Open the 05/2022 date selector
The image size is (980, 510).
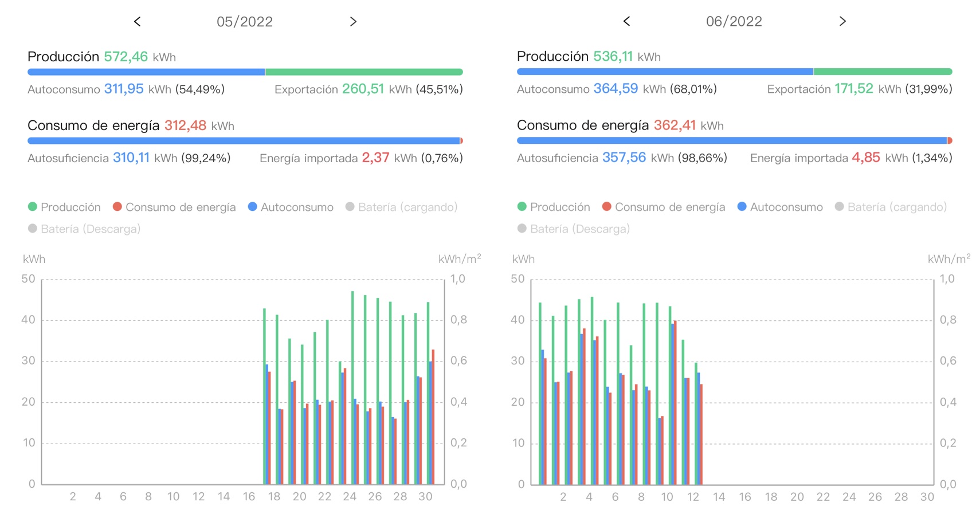click(245, 22)
